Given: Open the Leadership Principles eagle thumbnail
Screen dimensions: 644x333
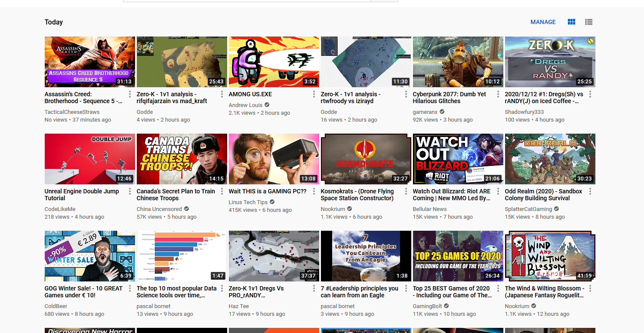Looking at the screenshot, I should point(366,256).
